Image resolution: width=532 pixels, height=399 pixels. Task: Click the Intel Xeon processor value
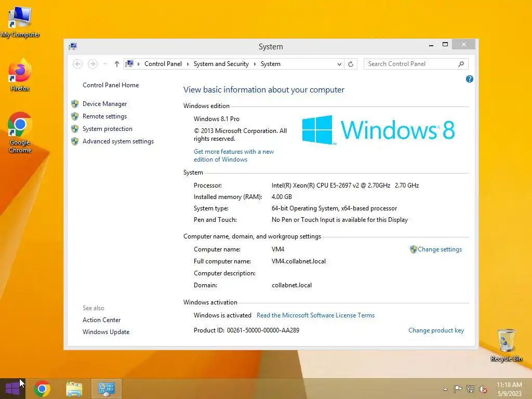click(x=345, y=185)
